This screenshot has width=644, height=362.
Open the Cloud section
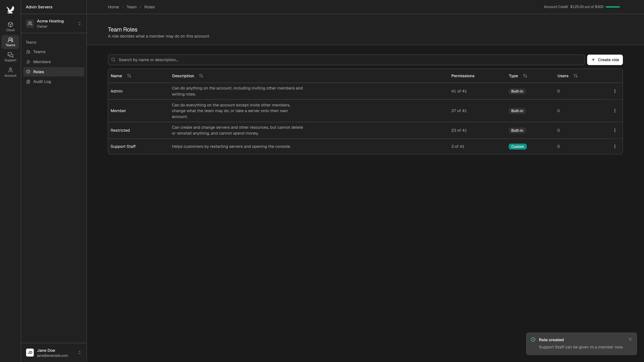[x=10, y=27]
